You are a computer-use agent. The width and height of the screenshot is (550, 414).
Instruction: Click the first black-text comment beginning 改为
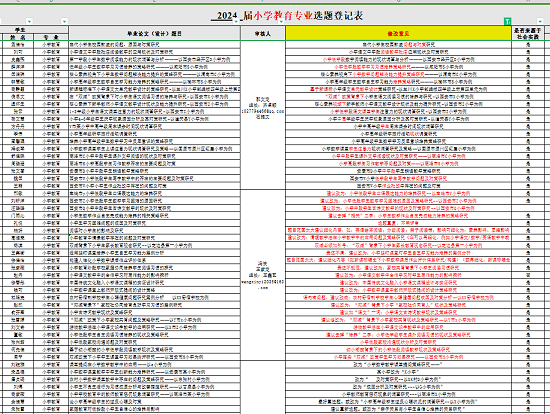point(398,364)
